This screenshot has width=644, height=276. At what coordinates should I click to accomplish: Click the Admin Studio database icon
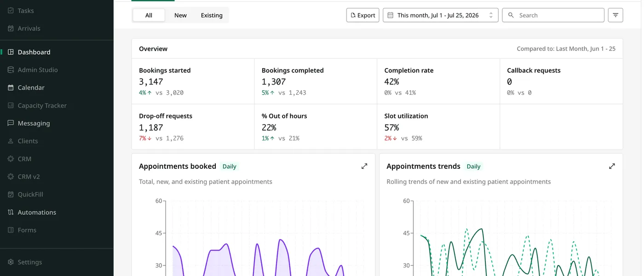[x=11, y=70]
